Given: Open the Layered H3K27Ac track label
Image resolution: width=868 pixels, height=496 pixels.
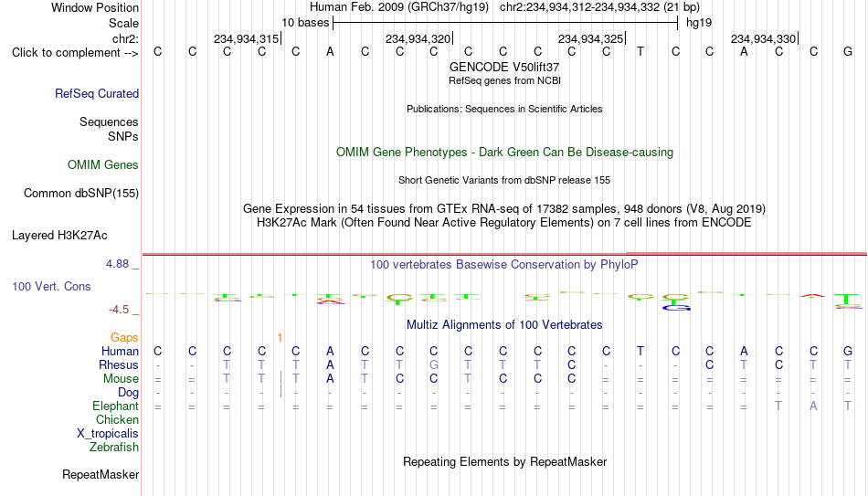Looking at the screenshot, I should tap(59, 236).
